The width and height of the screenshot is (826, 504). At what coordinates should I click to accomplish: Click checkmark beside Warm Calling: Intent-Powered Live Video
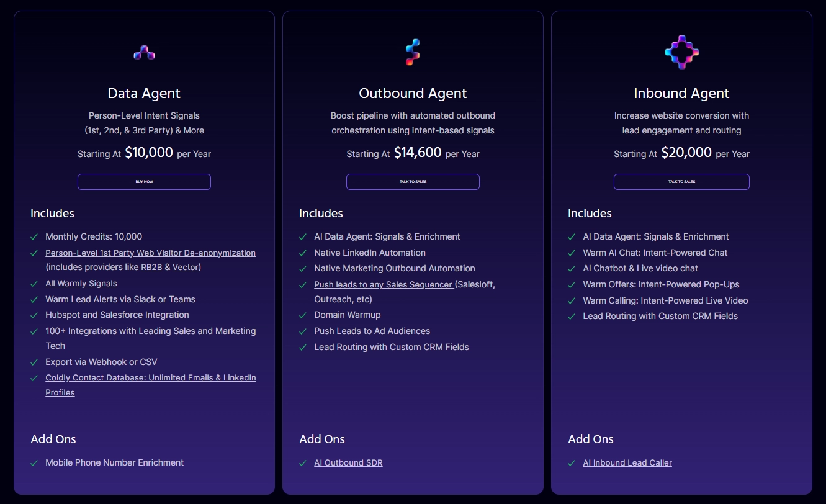coord(572,300)
